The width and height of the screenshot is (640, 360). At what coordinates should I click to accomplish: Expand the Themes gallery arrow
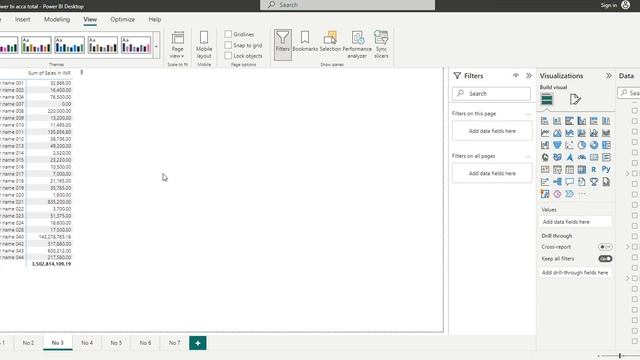tap(156, 46)
